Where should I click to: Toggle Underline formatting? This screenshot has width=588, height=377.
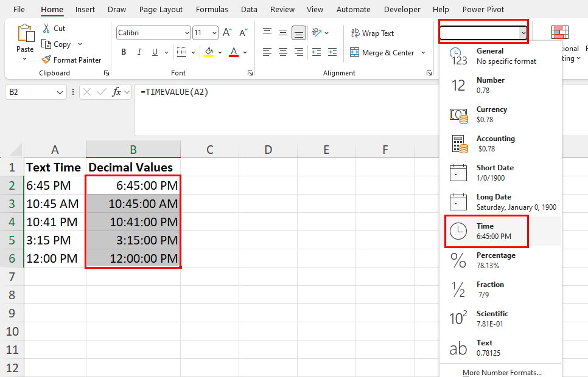[x=155, y=52]
